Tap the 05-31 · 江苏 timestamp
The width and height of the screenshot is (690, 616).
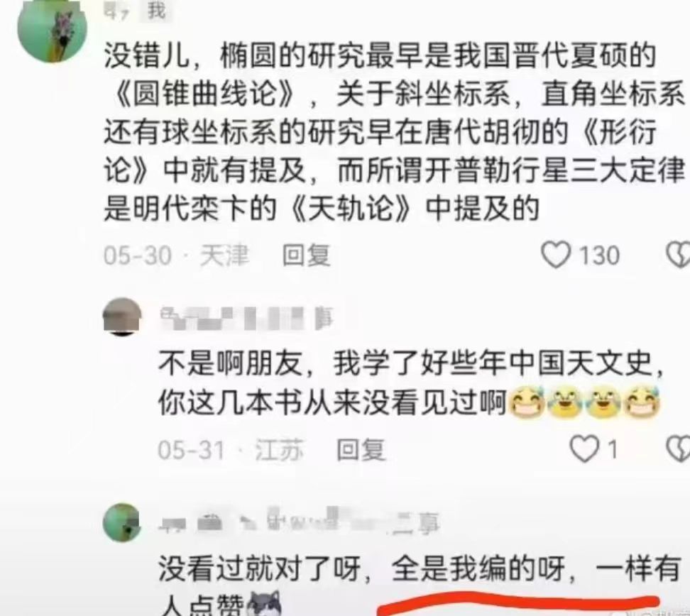[231, 450]
